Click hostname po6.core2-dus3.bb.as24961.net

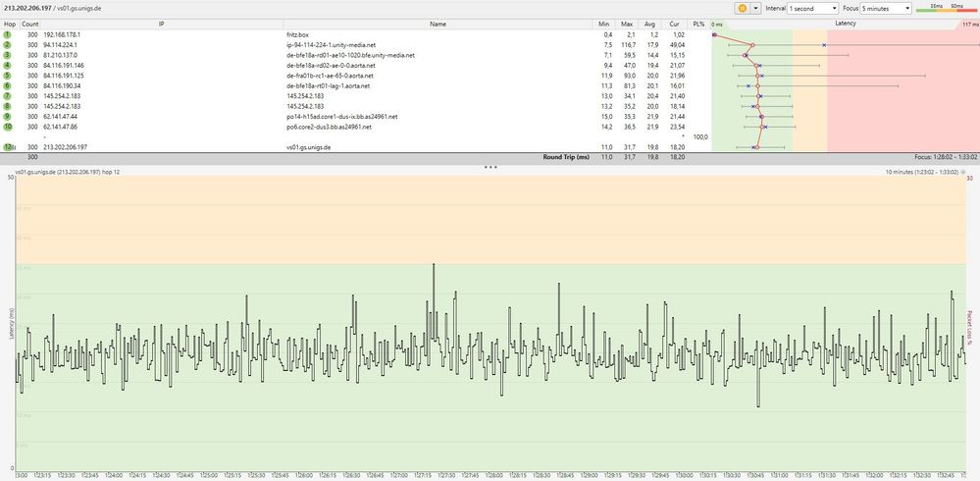(x=329, y=127)
